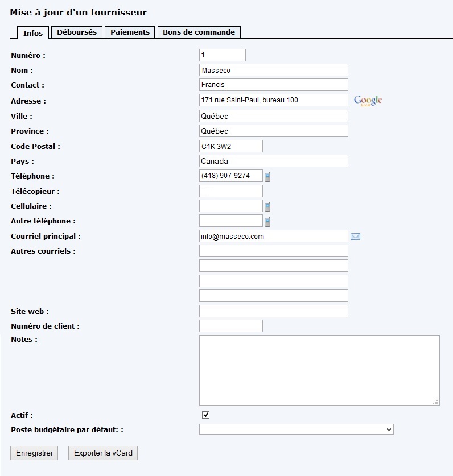Select the Infos tab

32,34
